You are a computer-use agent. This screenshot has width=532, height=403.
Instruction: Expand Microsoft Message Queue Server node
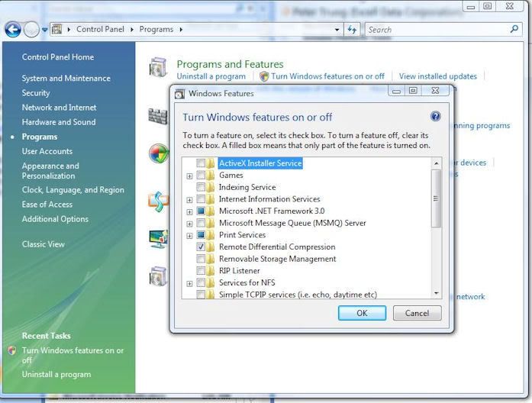(189, 224)
